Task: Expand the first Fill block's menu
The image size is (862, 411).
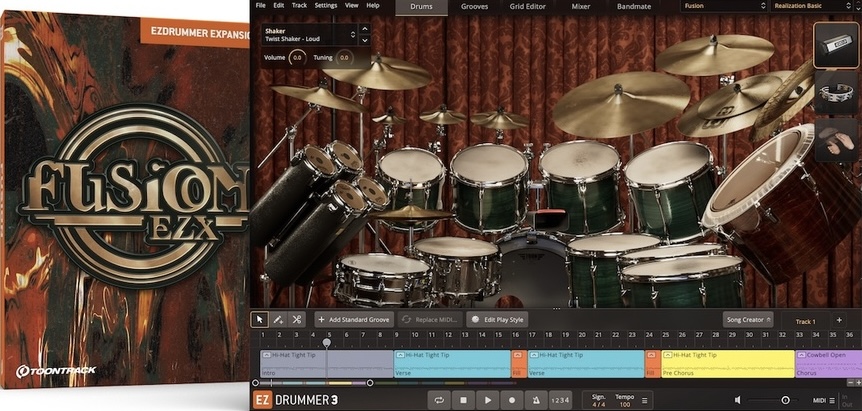Action: pos(518,356)
